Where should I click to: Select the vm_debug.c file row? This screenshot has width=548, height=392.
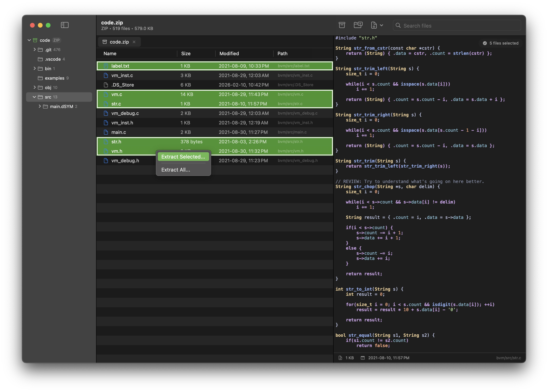click(x=215, y=113)
